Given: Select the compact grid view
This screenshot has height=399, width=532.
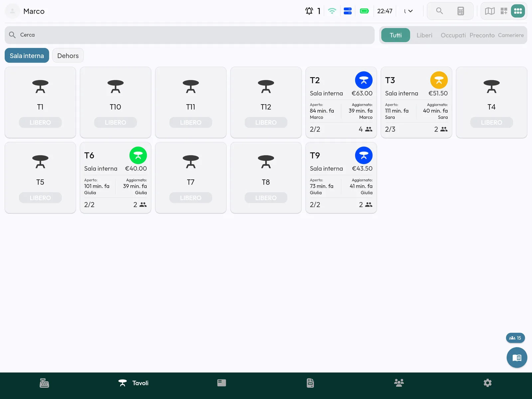Looking at the screenshot, I should point(518,11).
